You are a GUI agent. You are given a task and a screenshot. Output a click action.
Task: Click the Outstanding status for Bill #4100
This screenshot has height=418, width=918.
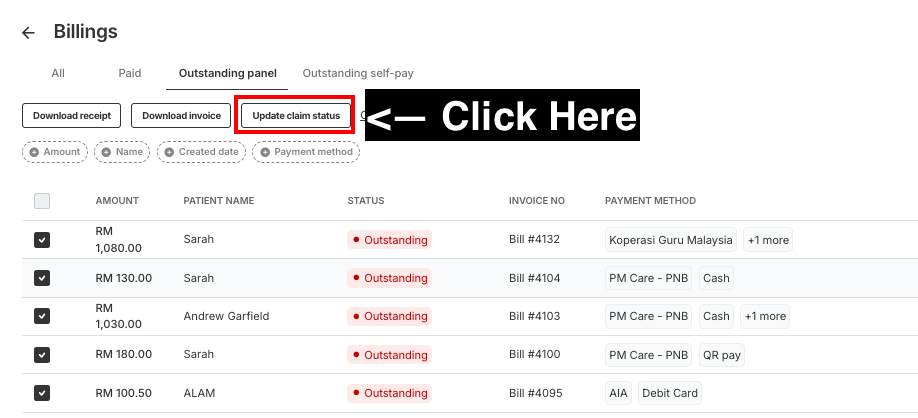(389, 355)
